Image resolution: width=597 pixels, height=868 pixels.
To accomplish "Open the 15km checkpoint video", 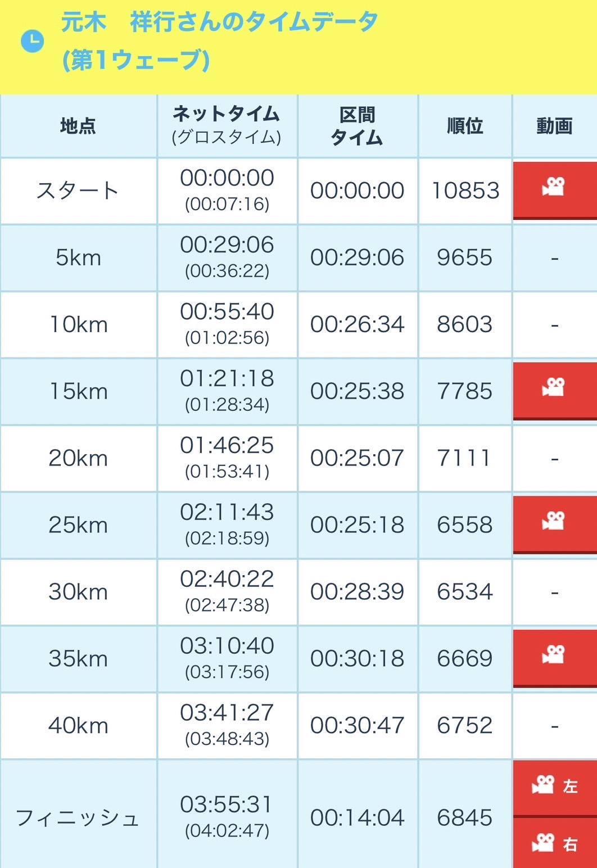I will click(554, 388).
